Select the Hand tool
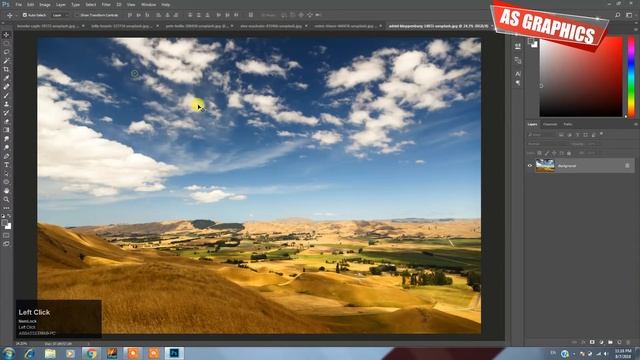 pyautogui.click(x=6, y=191)
